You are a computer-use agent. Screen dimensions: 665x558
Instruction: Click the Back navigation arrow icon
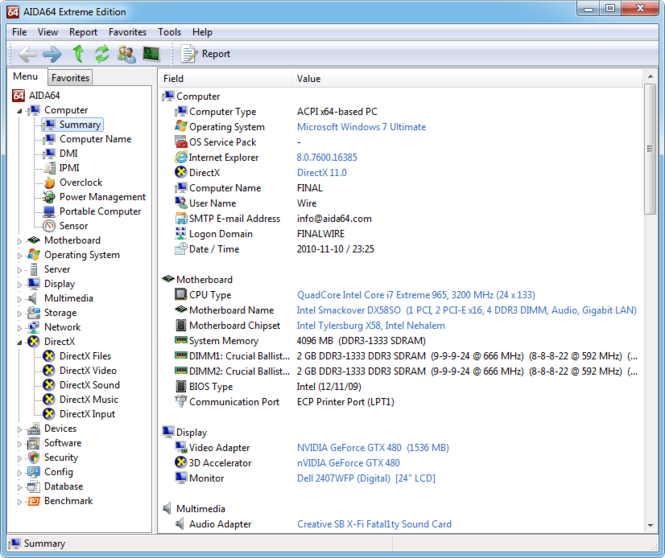27,54
